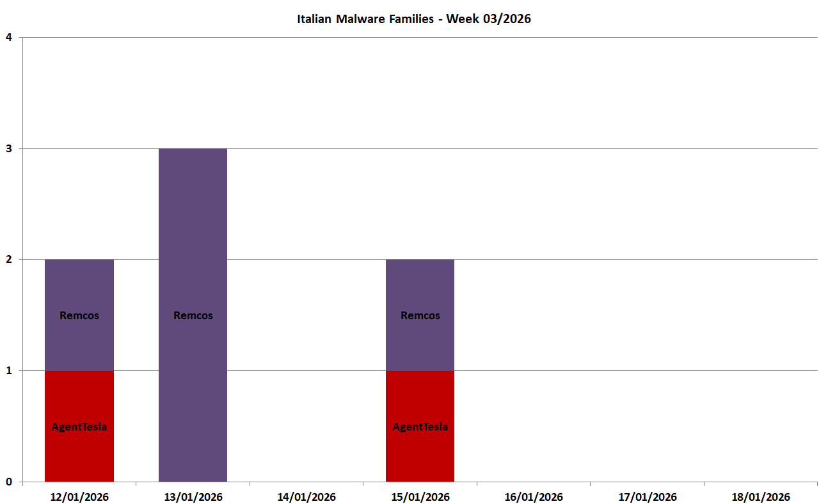Select the 18/01/2026 axis label
The width and height of the screenshot is (828, 504).
click(x=761, y=497)
